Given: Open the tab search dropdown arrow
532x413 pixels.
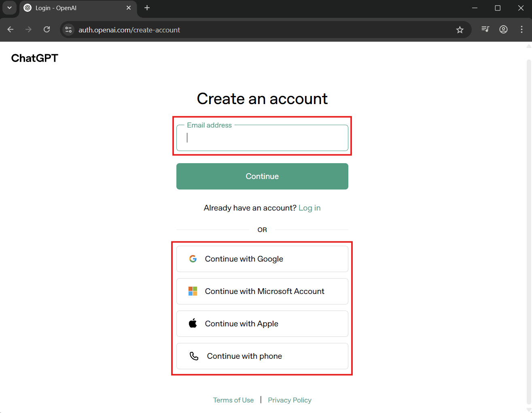Looking at the screenshot, I should tap(9, 8).
